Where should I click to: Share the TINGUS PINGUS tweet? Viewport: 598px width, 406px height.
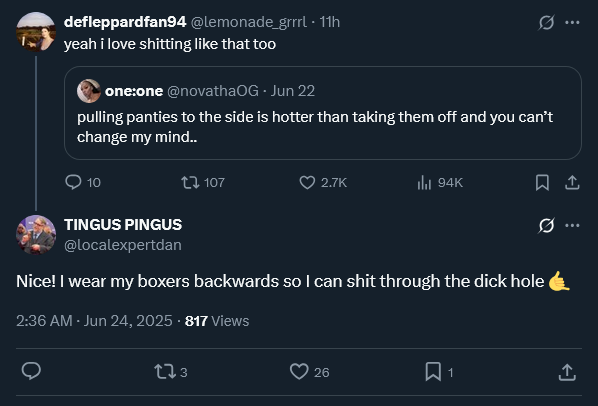pyautogui.click(x=567, y=372)
